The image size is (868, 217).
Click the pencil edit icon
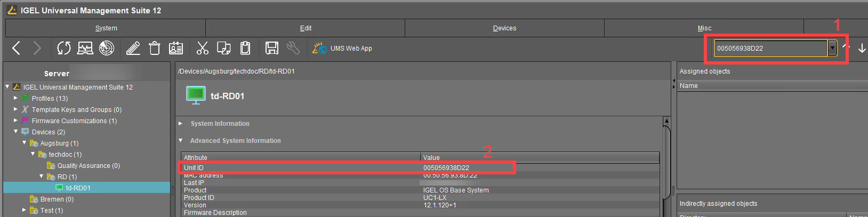[133, 49]
